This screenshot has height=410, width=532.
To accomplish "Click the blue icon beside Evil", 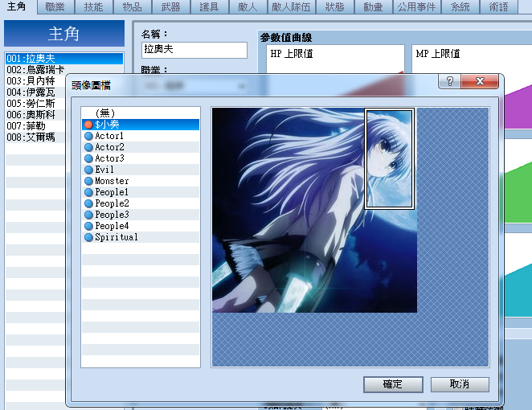I will tap(88, 170).
